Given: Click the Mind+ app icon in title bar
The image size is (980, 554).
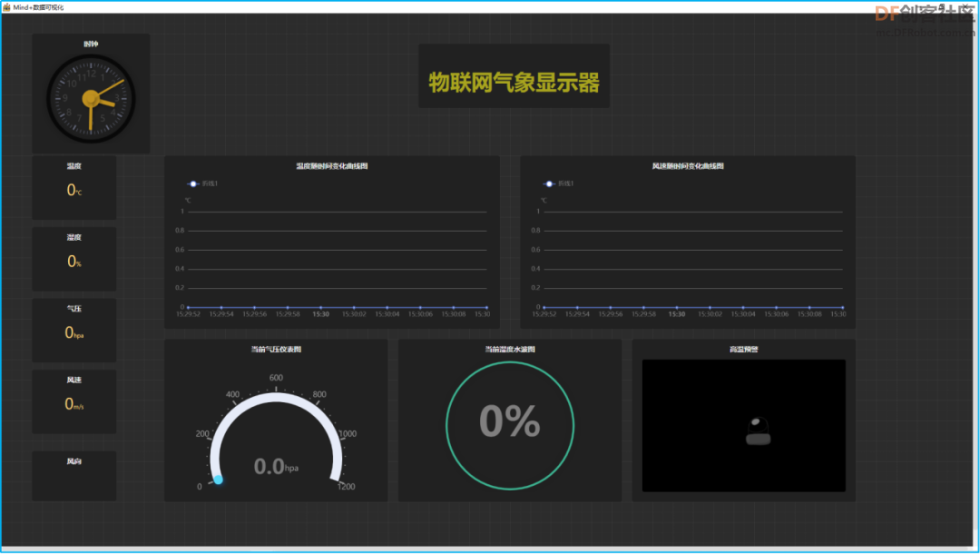Looking at the screenshot, I should point(6,7).
